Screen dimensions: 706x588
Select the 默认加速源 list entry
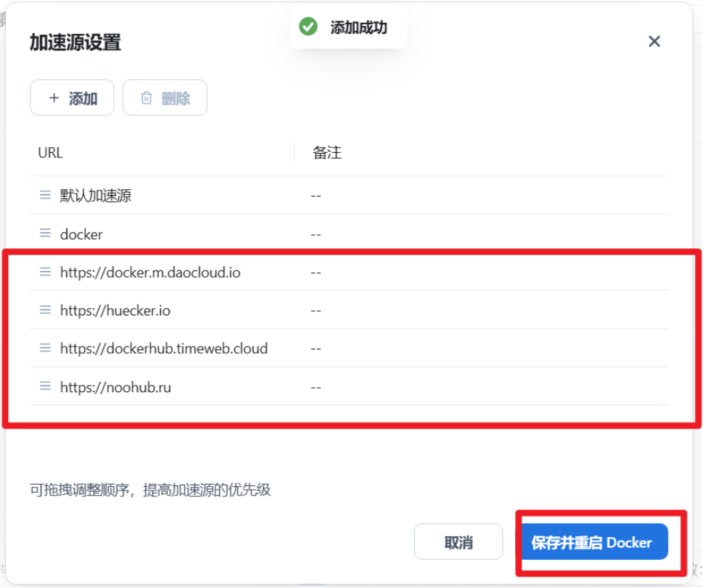pos(95,196)
